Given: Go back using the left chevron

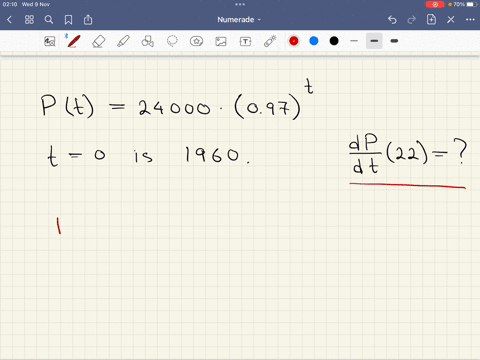Looking at the screenshot, I should (x=9, y=20).
